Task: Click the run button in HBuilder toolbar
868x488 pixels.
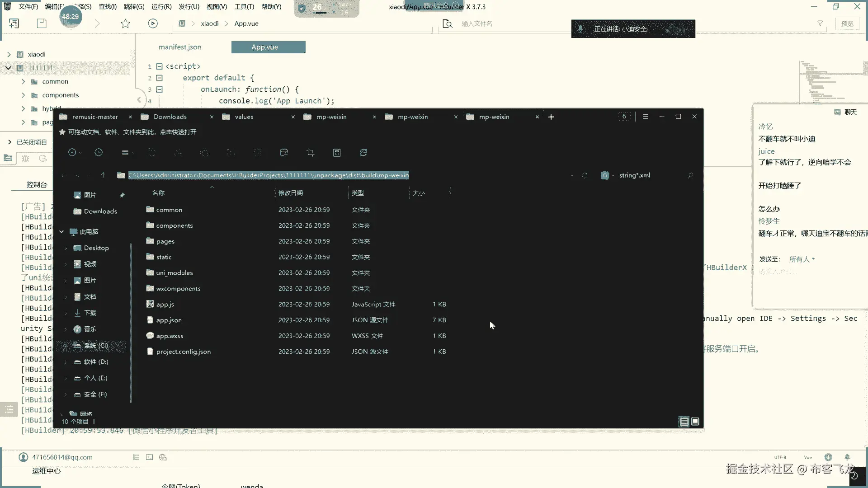Action: click(153, 23)
